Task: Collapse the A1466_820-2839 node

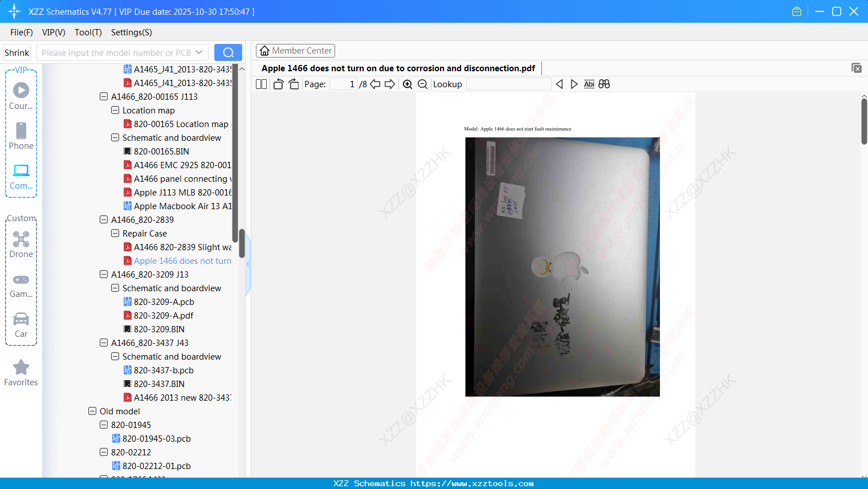Action: click(104, 220)
